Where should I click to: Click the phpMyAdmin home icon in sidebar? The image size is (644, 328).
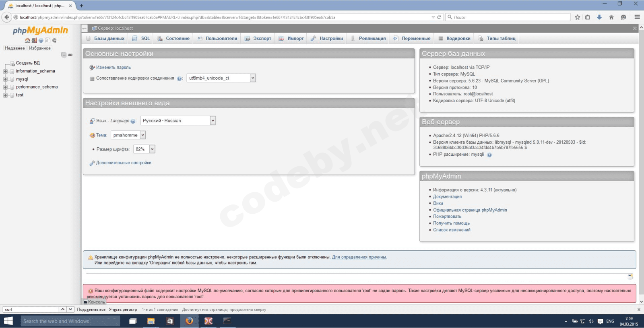(x=27, y=40)
